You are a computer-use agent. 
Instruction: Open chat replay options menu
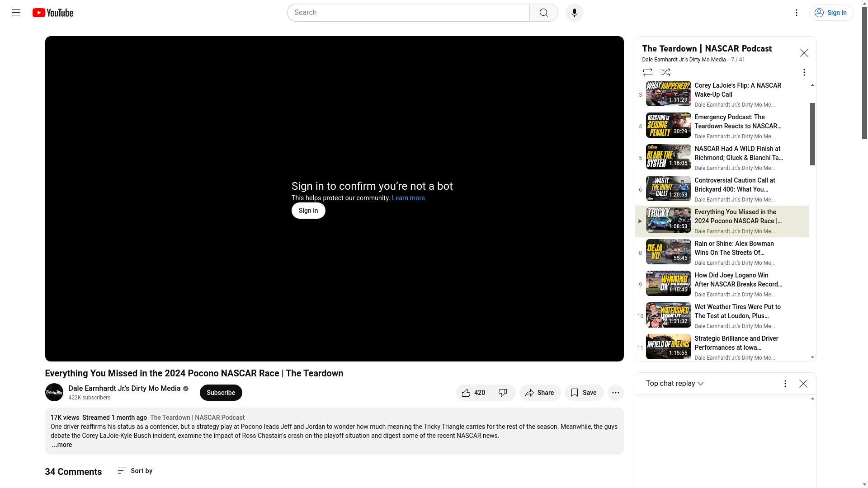pos(785,384)
